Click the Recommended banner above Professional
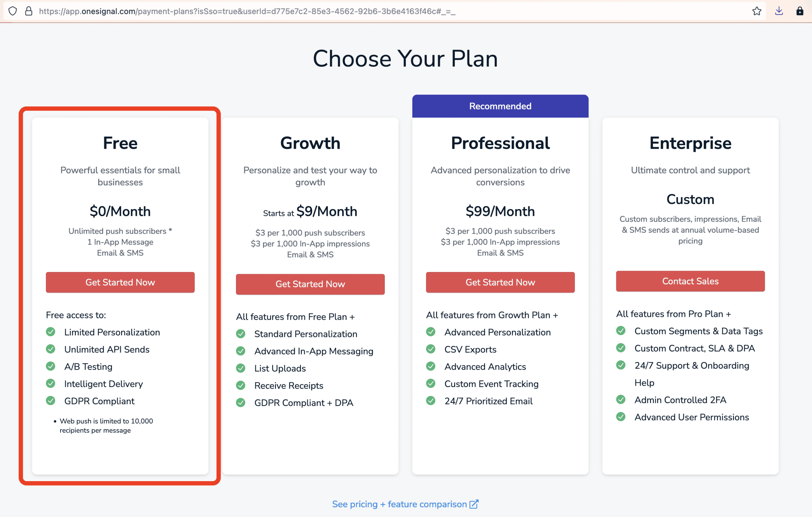 500,106
